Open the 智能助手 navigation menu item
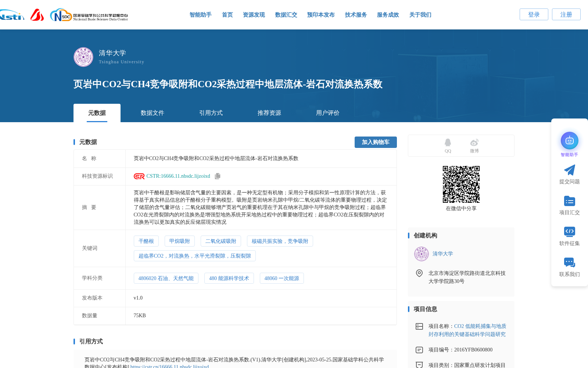 (x=201, y=15)
